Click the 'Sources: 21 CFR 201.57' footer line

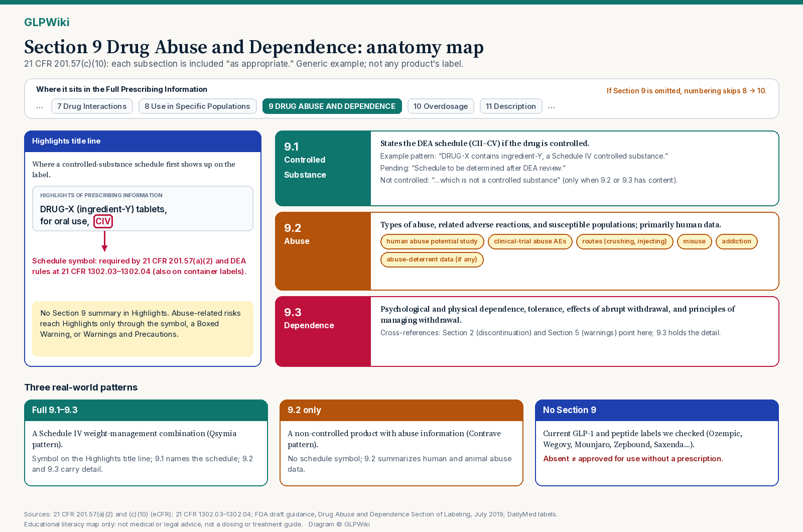(291, 514)
